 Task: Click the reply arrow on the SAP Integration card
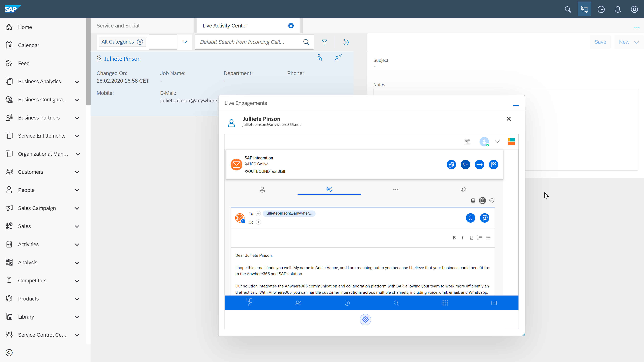(x=465, y=165)
